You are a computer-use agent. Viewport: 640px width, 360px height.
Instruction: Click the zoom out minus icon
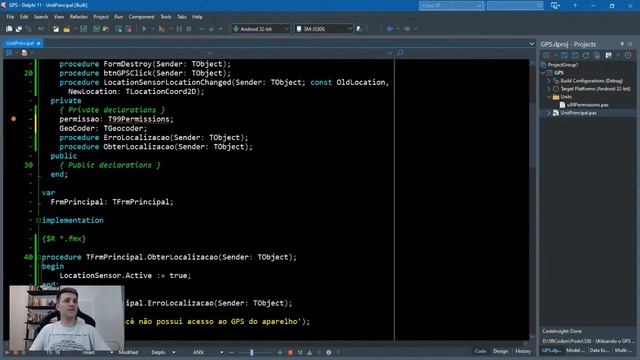point(231,352)
